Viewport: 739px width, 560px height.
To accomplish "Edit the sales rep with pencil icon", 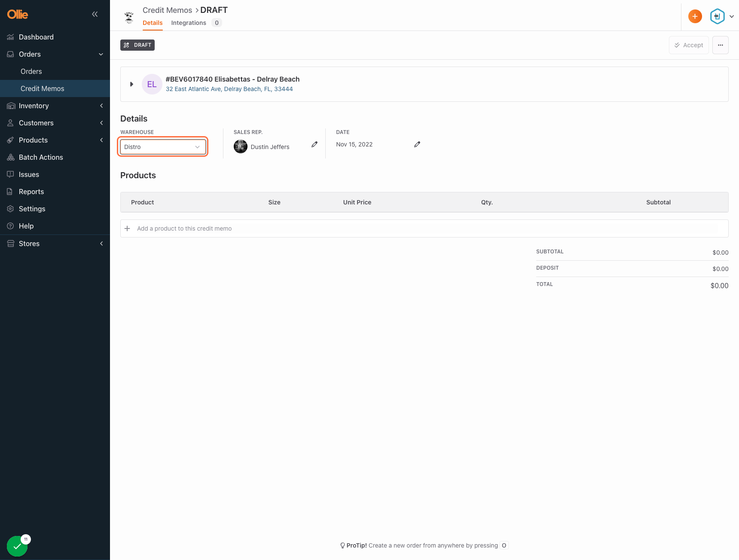I will pyautogui.click(x=315, y=144).
